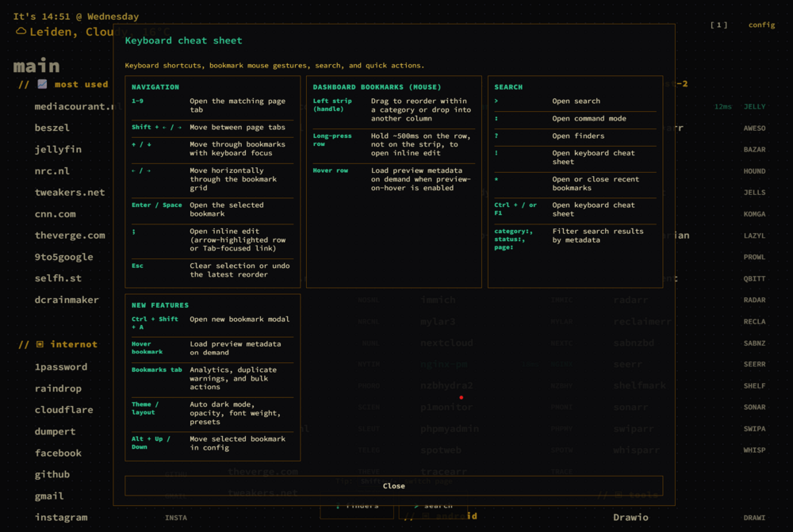Viewport: 793px width, 532px height.
Task: Click 'Open new bookmark modal' description
Action: tap(239, 319)
